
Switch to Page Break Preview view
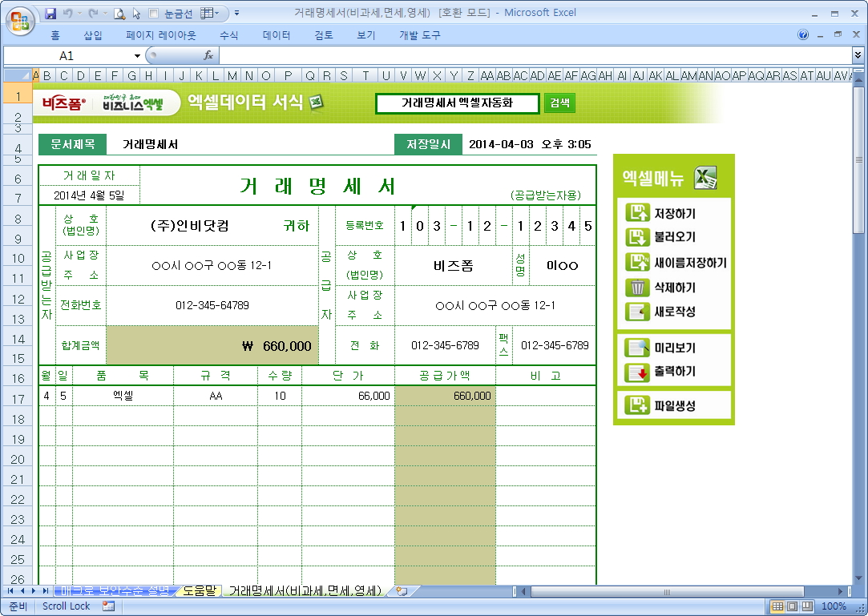(x=806, y=606)
